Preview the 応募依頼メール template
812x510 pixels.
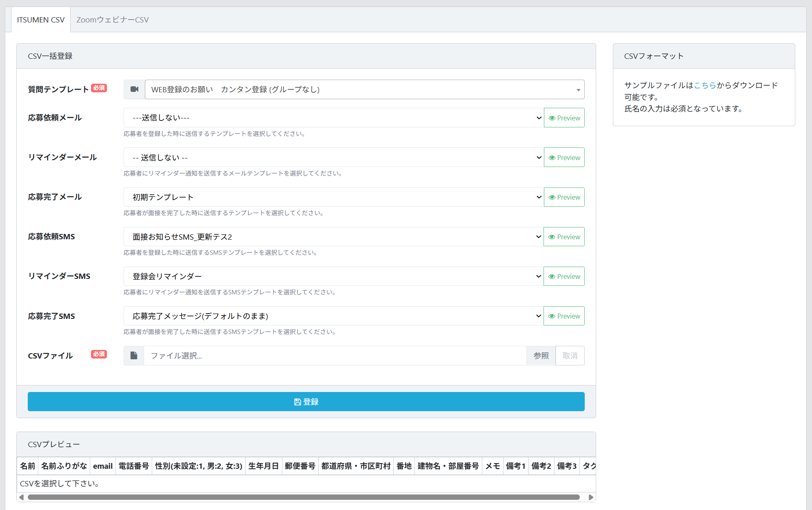click(x=564, y=118)
